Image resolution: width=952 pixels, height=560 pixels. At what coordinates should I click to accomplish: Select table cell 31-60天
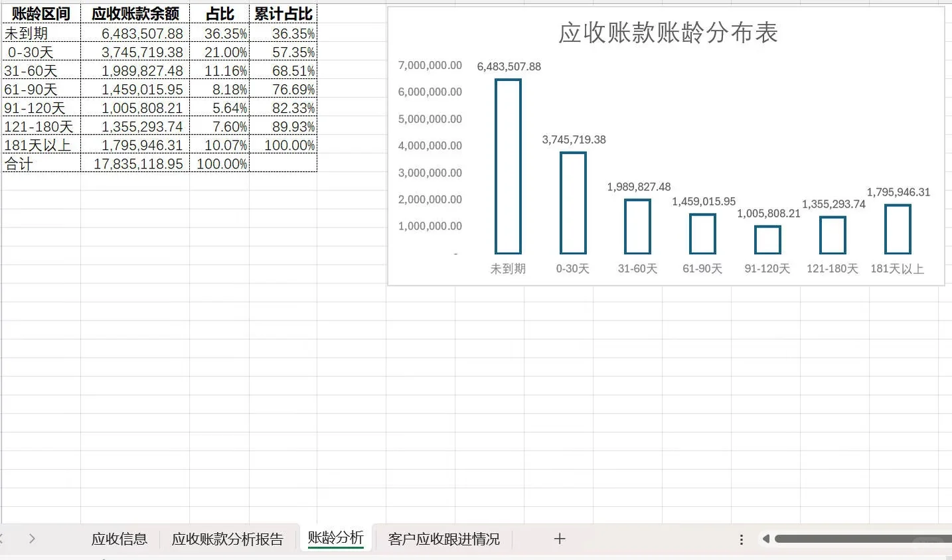click(41, 70)
